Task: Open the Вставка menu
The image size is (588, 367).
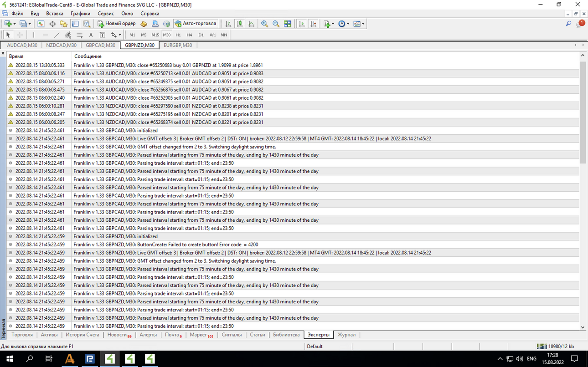Action: coord(55,14)
